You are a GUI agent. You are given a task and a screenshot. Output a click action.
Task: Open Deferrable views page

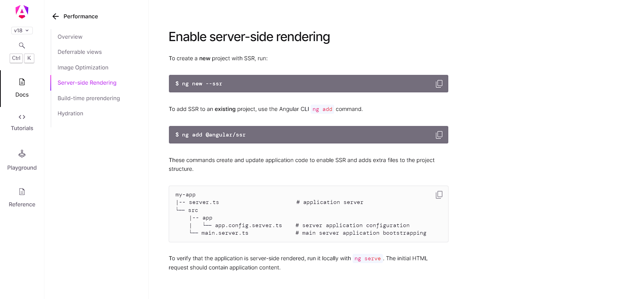(80, 52)
